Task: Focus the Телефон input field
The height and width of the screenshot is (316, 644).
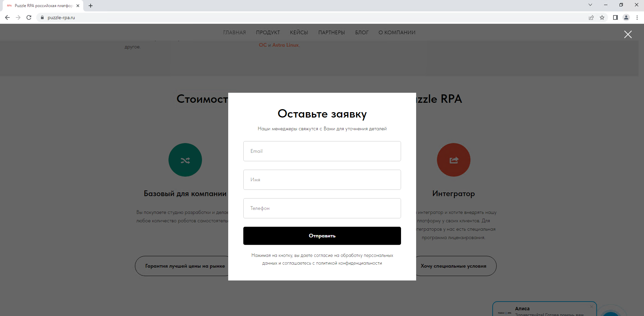Action: pos(322,208)
